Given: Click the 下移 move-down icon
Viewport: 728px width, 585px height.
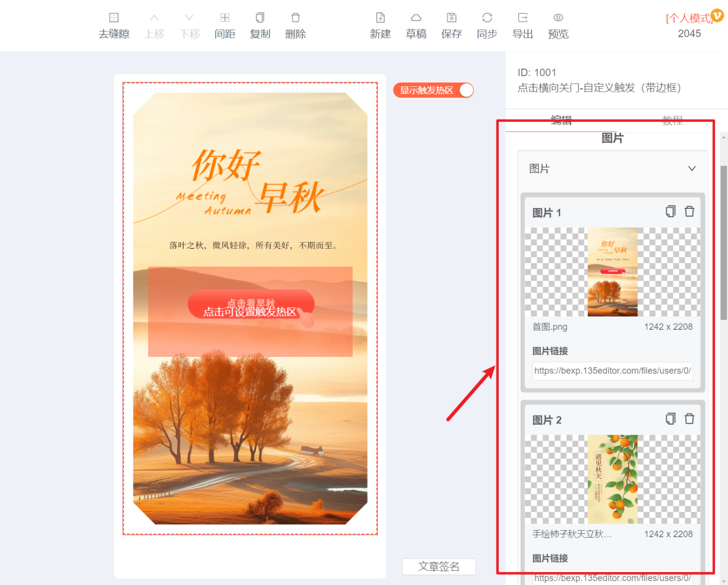Looking at the screenshot, I should (189, 18).
